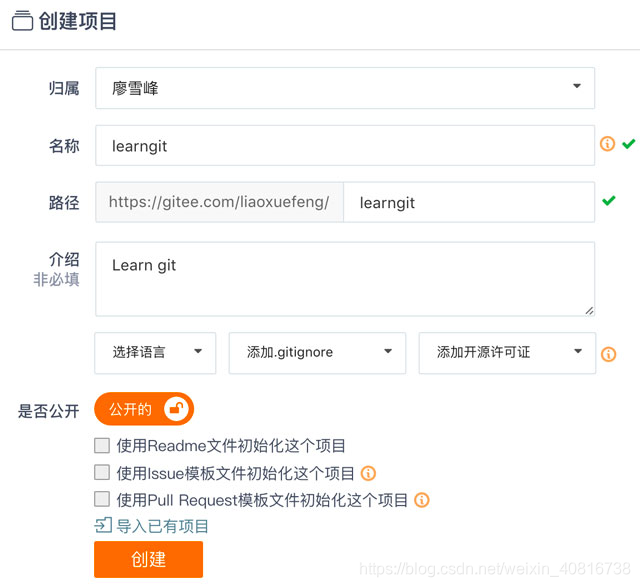Click the 创建 button
This screenshot has width=640, height=587.
(x=149, y=559)
